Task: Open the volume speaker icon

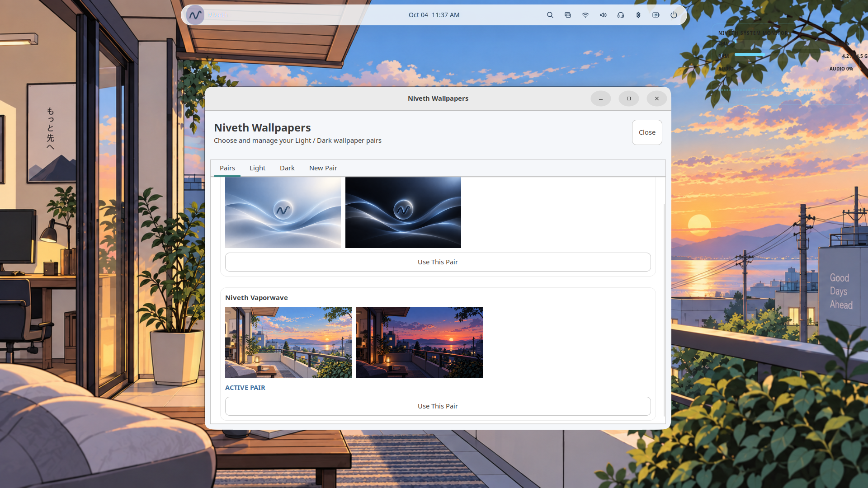Action: click(x=603, y=15)
